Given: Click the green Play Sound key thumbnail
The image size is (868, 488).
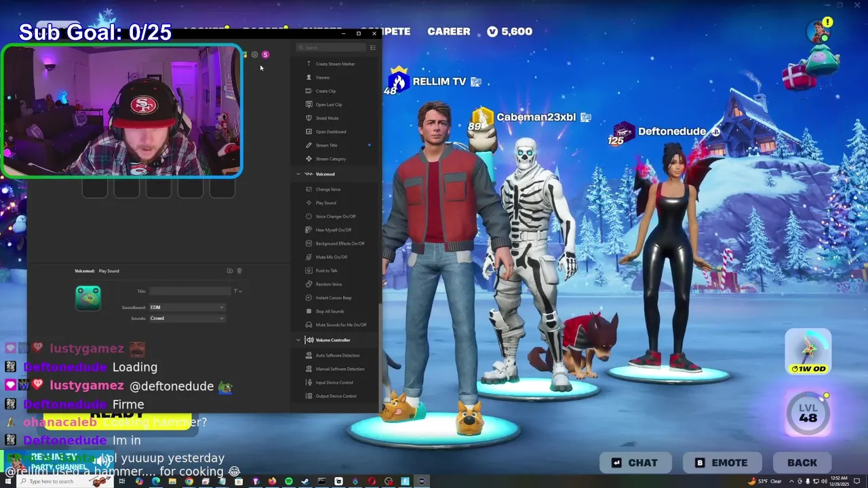Looking at the screenshot, I should click(x=88, y=298).
